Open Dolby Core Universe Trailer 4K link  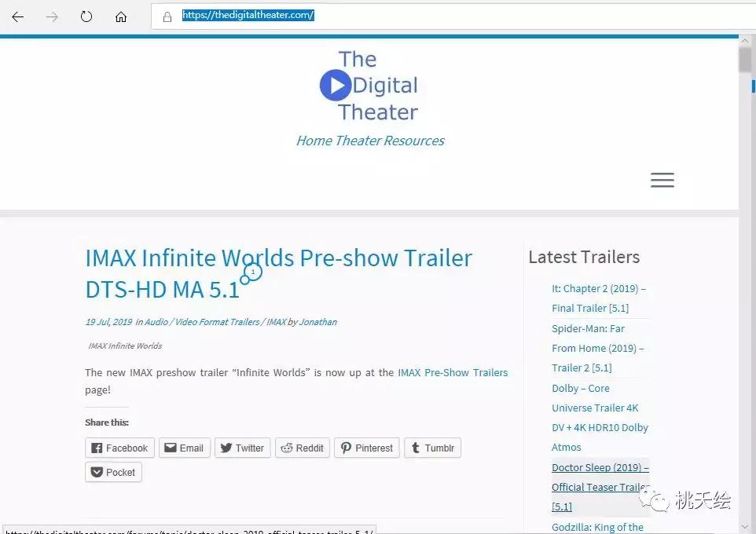[600, 417]
